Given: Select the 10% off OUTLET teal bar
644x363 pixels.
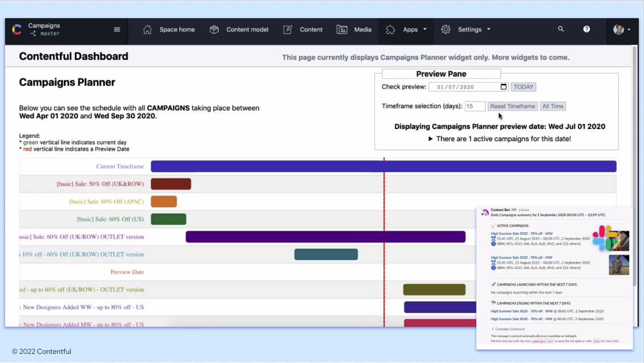Looking at the screenshot, I should tap(326, 255).
